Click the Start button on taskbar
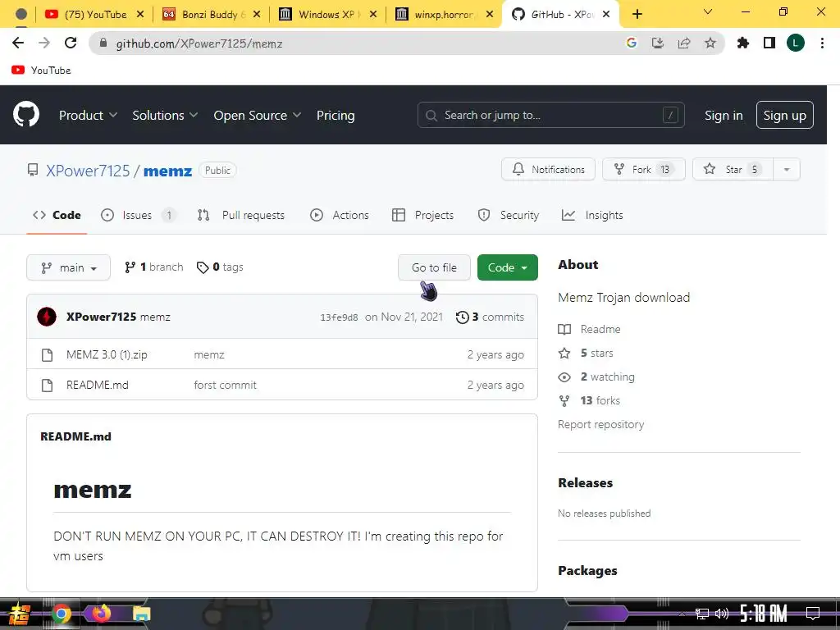 (x=20, y=614)
